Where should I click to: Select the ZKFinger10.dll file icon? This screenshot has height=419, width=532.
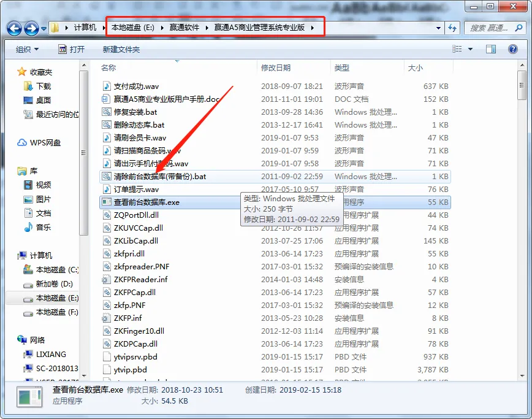point(107,331)
